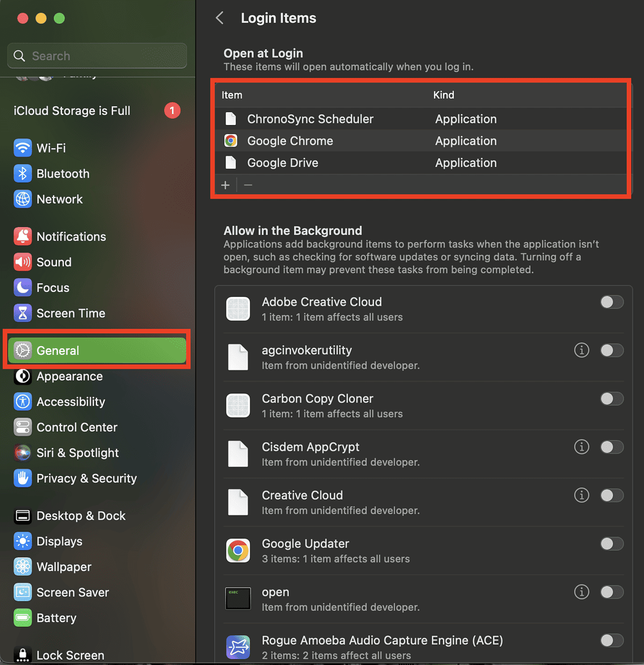Go back using the back chevron arrow

point(219,18)
